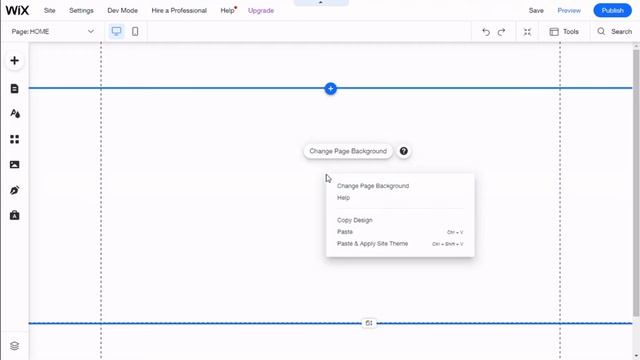Click the footer section handle icon

369,323
